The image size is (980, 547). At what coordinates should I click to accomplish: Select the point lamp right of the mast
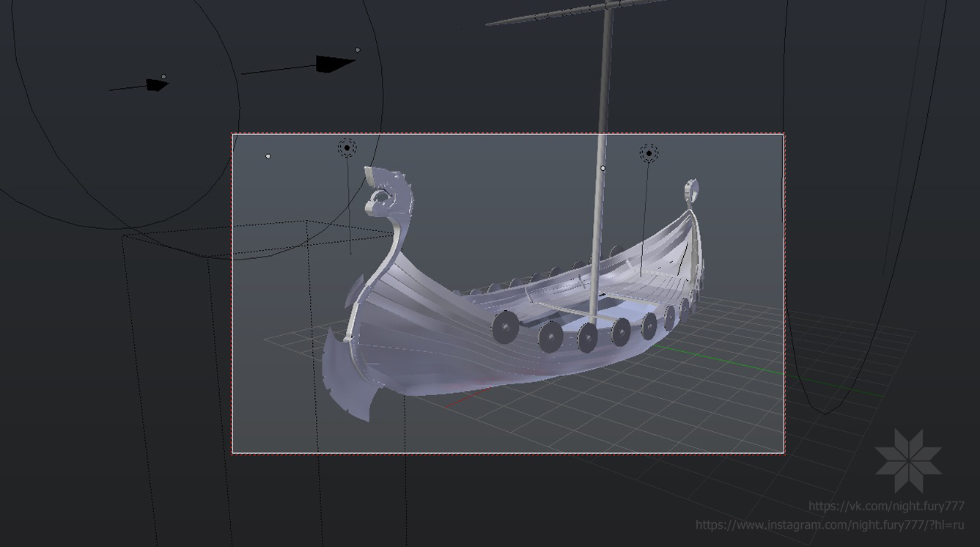coord(649,153)
